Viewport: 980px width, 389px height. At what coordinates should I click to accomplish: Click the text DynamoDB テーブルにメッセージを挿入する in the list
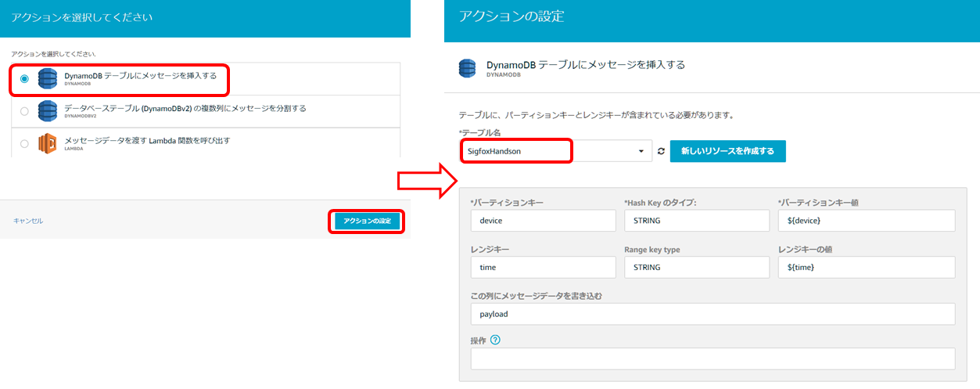pyautogui.click(x=141, y=75)
